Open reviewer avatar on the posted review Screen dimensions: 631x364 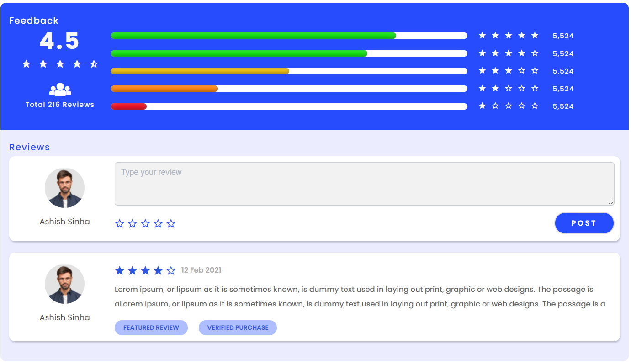point(64,284)
